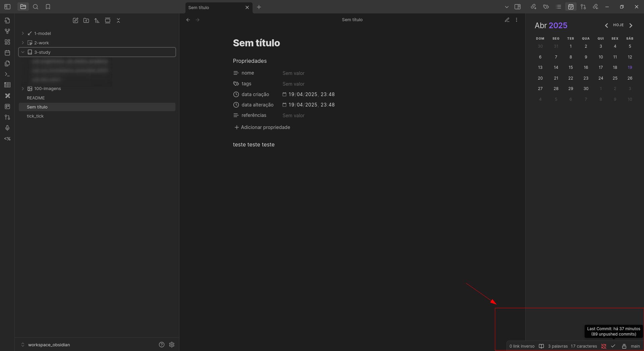Open the backlinks pane tab

coord(596,7)
